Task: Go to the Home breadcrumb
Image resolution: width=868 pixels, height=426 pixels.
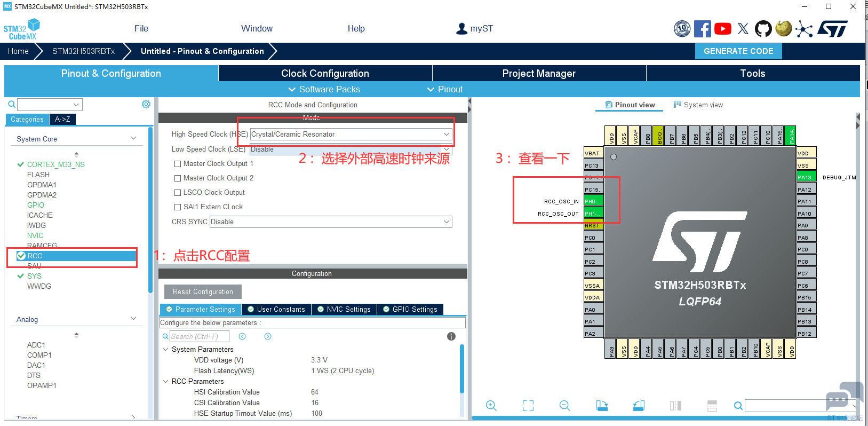Action: click(x=18, y=51)
